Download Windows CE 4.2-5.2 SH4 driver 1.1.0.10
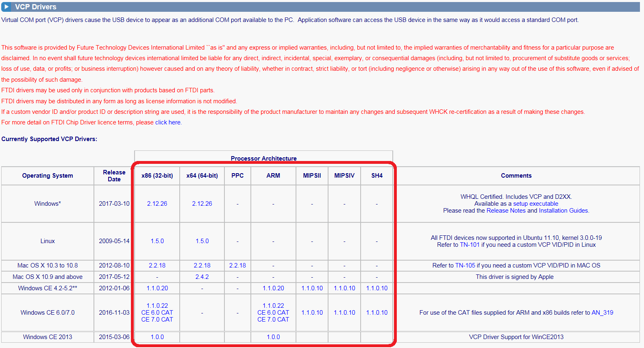Viewport: 644px width, 348px height. (x=377, y=288)
